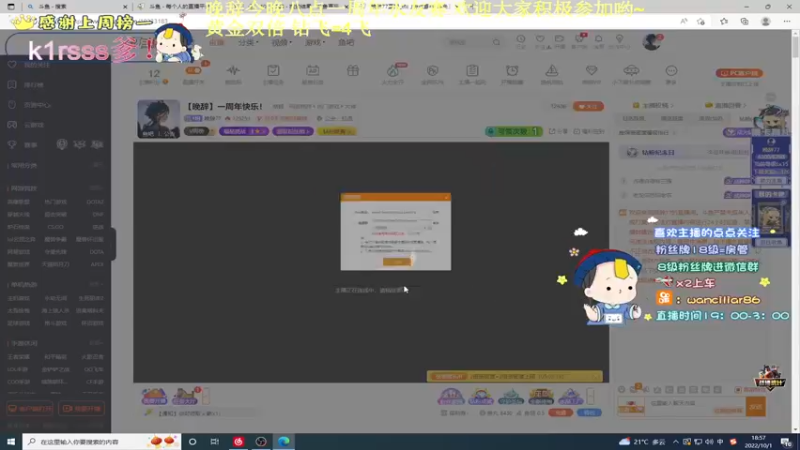Click the page vertical scrollbar thumb
Screen dimensions: 800x450
click(x=795, y=45)
